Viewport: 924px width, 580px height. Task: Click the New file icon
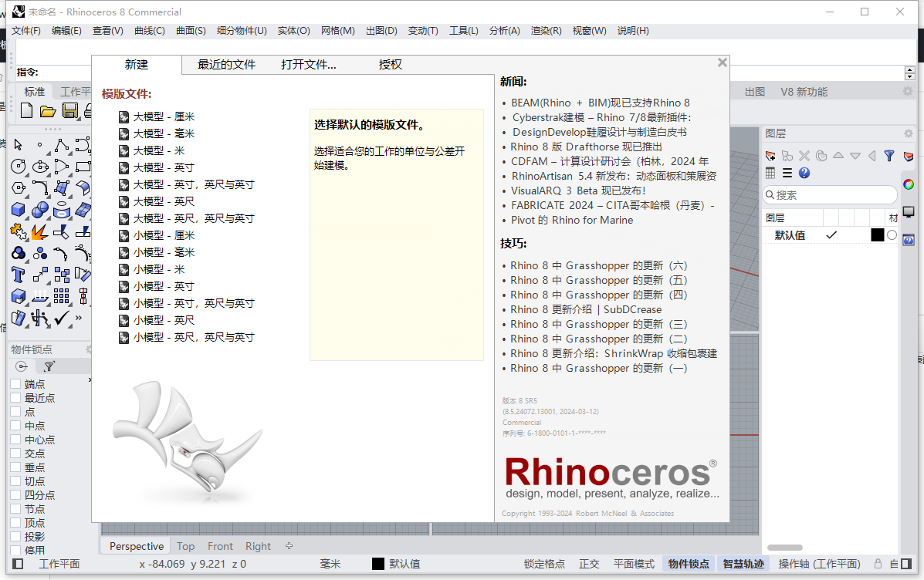pyautogui.click(x=26, y=111)
